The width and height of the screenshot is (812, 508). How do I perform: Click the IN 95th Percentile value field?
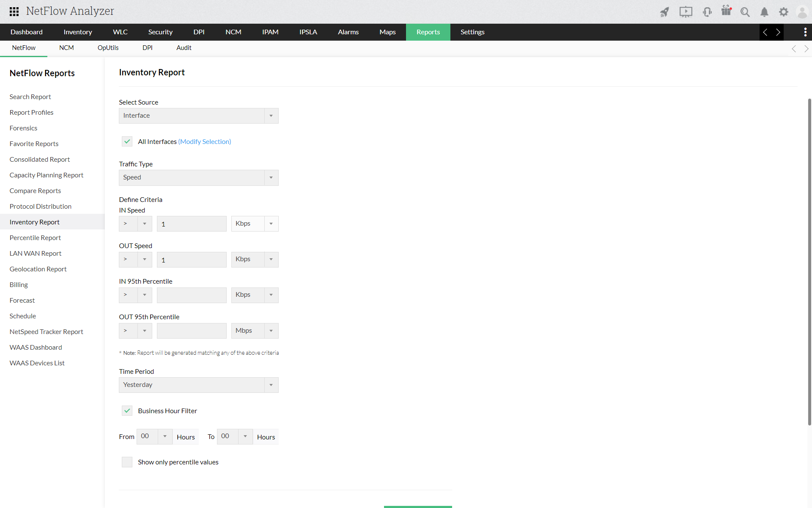tap(192, 295)
